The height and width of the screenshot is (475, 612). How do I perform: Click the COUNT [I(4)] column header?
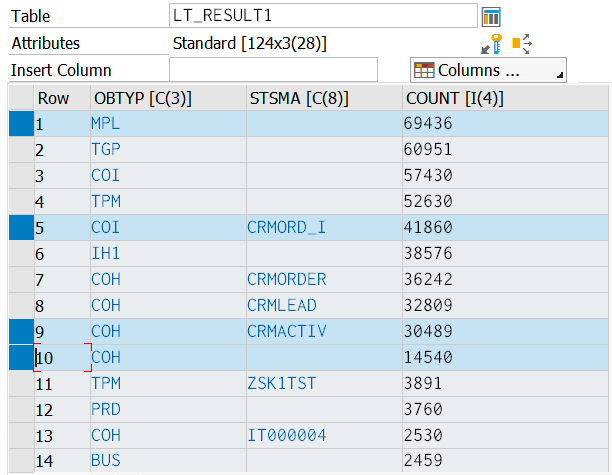(x=505, y=98)
